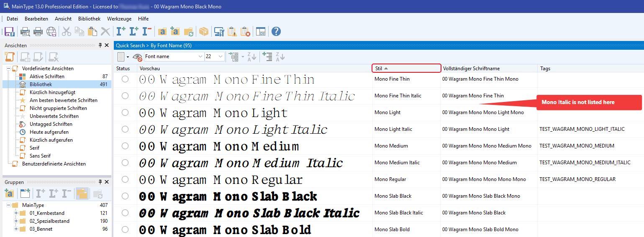This screenshot has width=644, height=237.
Task: Open the Ansicht menu
Action: [63, 19]
